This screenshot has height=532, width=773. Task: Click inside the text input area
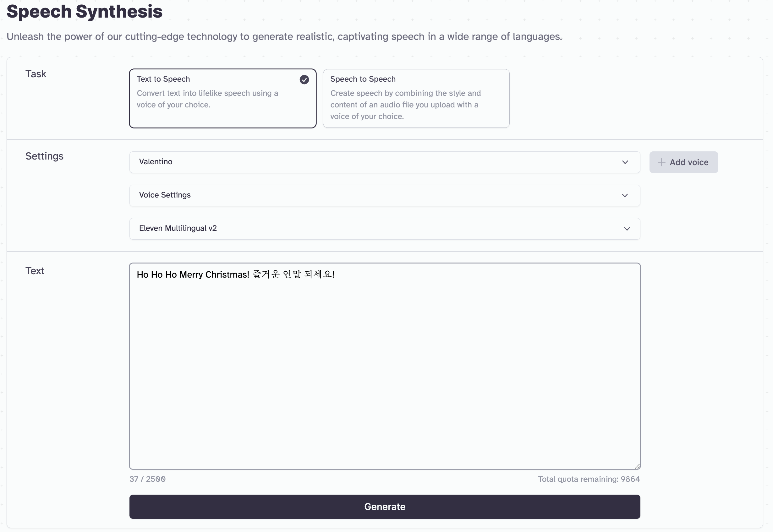[384, 367]
